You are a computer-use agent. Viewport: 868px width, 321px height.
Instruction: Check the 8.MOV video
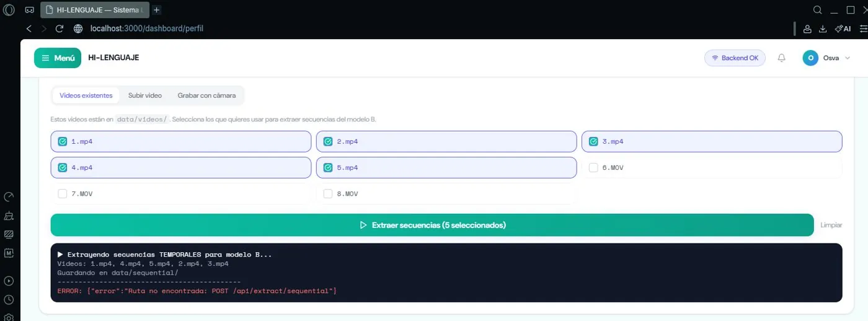pyautogui.click(x=328, y=194)
